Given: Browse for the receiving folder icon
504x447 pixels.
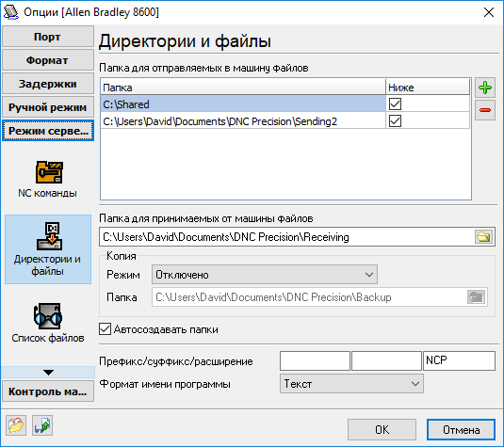Looking at the screenshot, I should pyautogui.click(x=483, y=237).
